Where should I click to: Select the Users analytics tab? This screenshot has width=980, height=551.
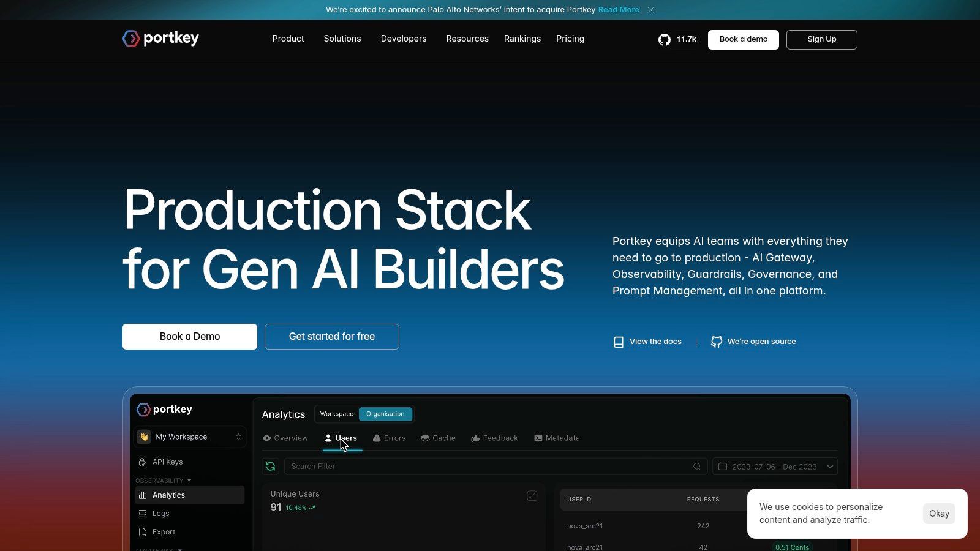341,438
